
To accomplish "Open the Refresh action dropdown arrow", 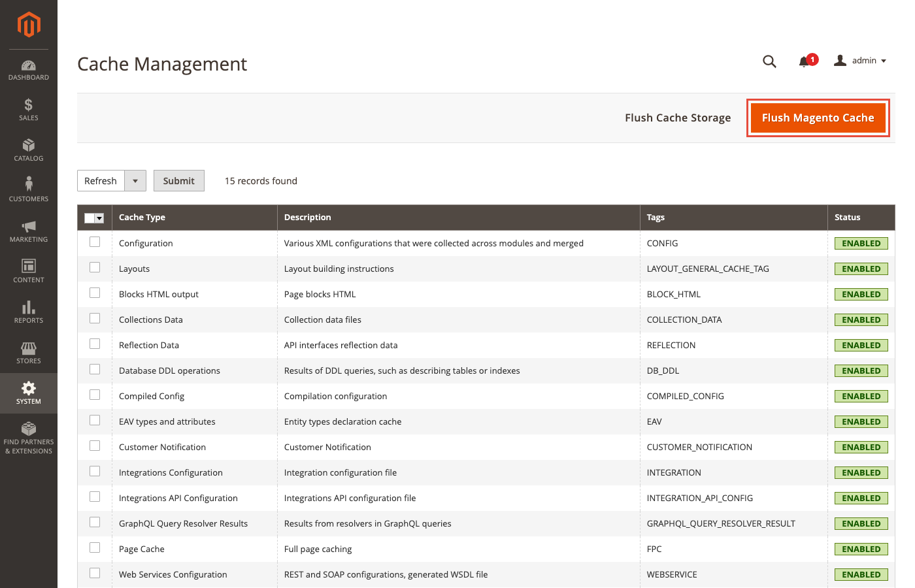I will click(x=135, y=180).
